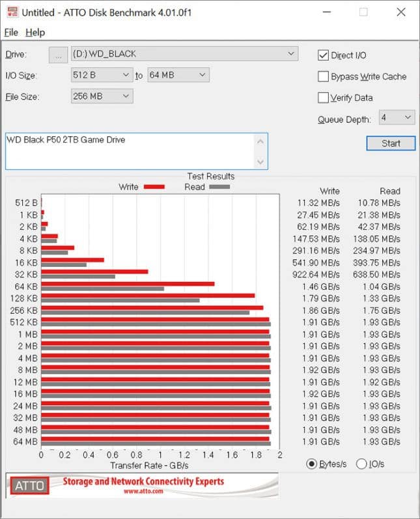Click the www.atto.com link in banner

[143, 491]
